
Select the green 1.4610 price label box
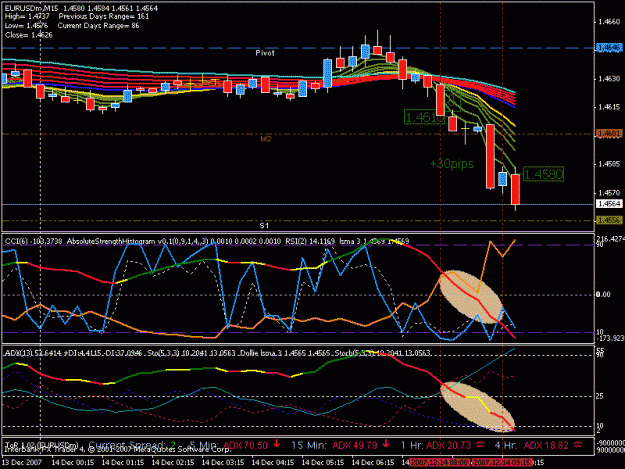tap(424, 117)
